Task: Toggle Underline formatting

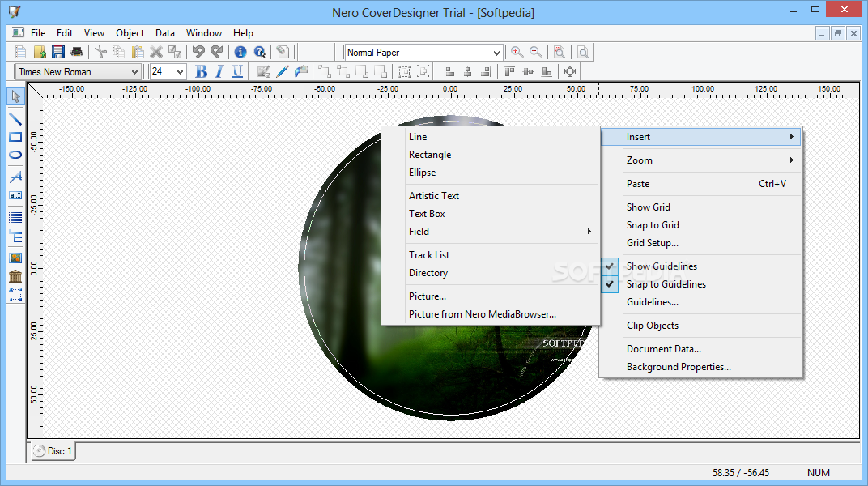Action: [238, 71]
